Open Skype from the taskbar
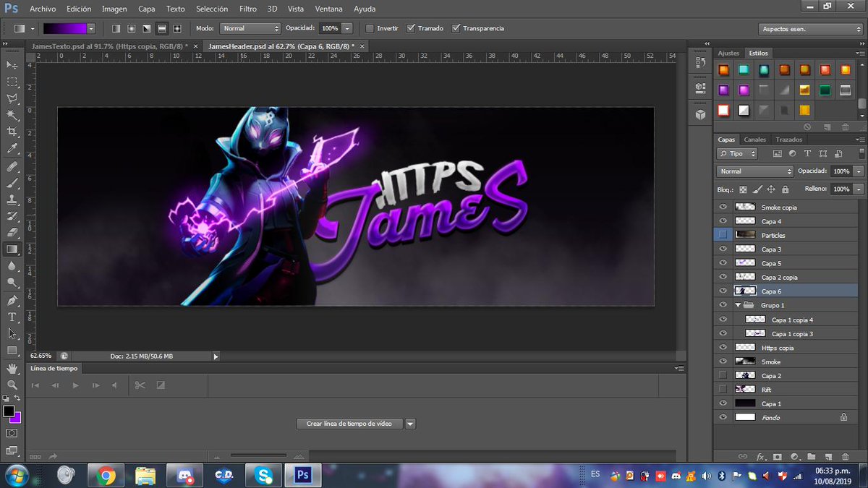Image resolution: width=868 pixels, height=488 pixels. (262, 476)
